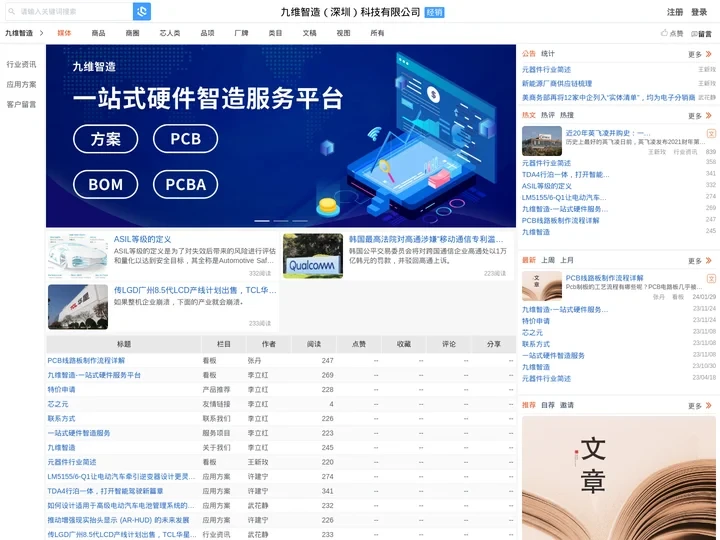Viewport: 720px width, 540px height.
Task: Click the 文 badge beside 近20年英飞凌并购史
Action: [711, 134]
